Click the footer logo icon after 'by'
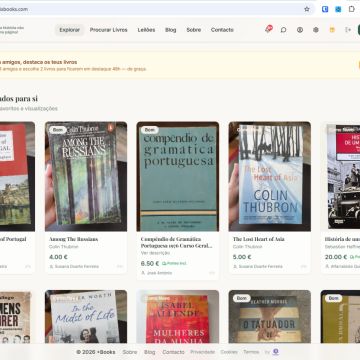The height and width of the screenshot is (360, 360). pos(276,352)
